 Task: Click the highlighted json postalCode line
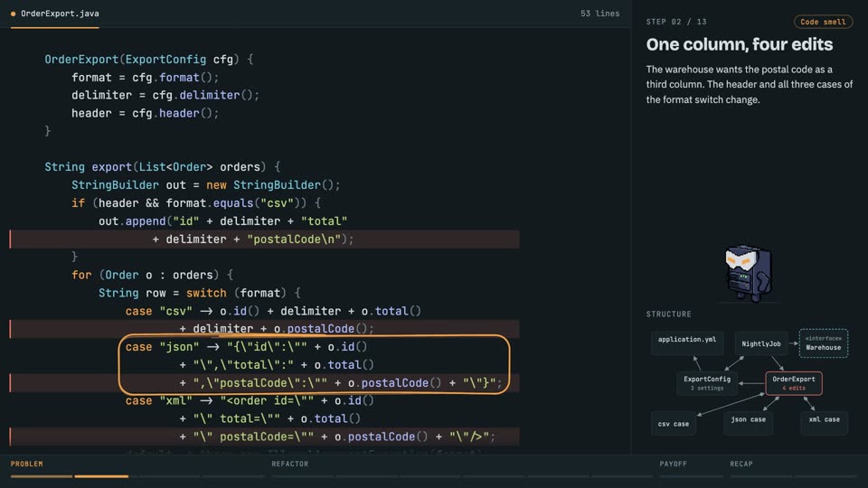pos(265,383)
